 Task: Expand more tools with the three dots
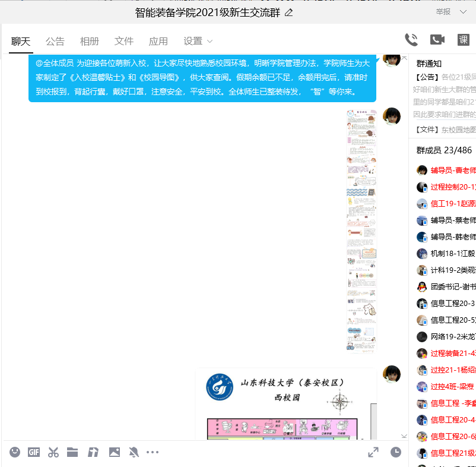[x=153, y=452]
